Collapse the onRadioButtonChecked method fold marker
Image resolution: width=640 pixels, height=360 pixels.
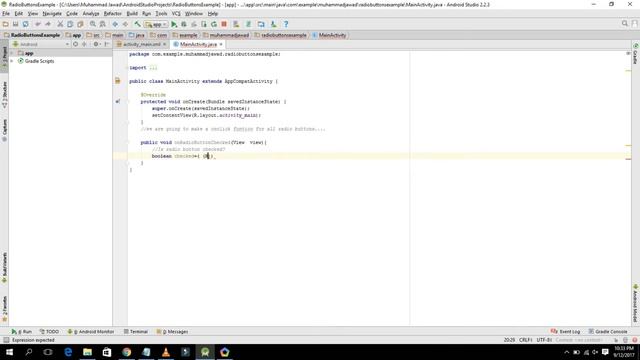[x=127, y=142]
